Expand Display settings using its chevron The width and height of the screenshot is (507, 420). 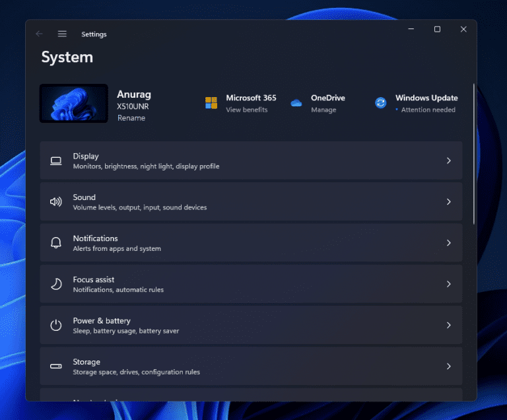[449, 160]
